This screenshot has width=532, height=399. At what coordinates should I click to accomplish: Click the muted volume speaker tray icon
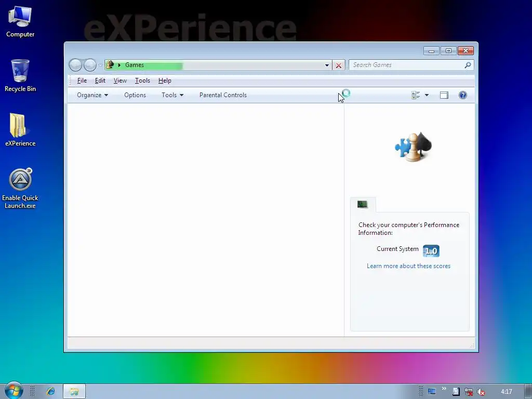[x=481, y=392]
